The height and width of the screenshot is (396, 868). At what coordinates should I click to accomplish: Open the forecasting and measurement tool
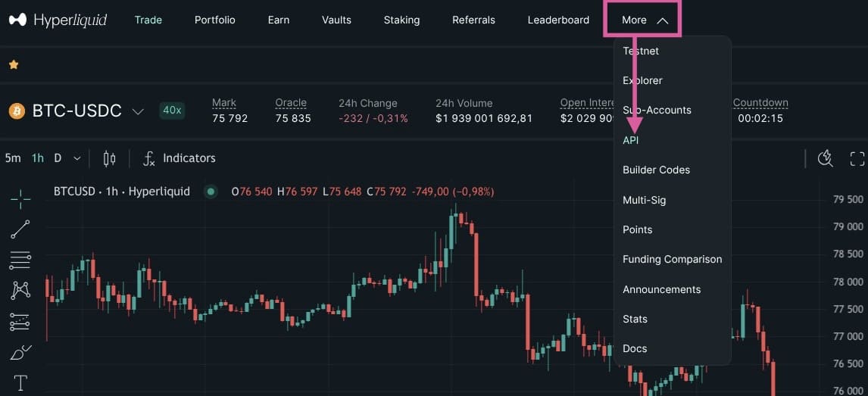pyautogui.click(x=20, y=321)
